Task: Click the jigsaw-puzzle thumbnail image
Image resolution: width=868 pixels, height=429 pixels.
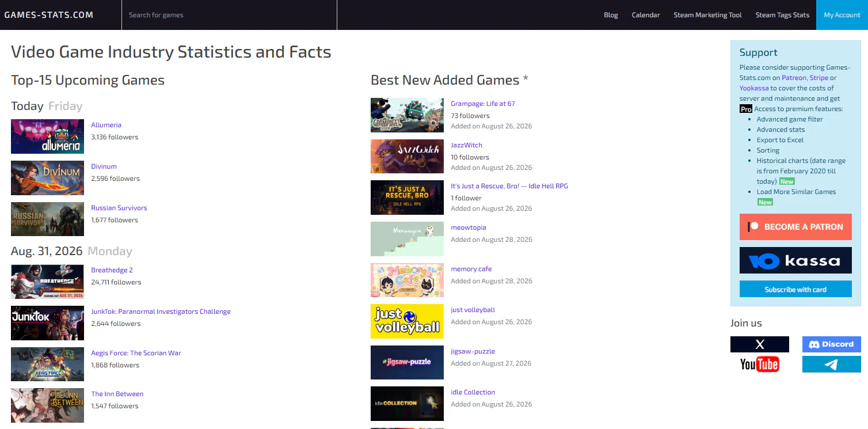Action: coord(407,363)
